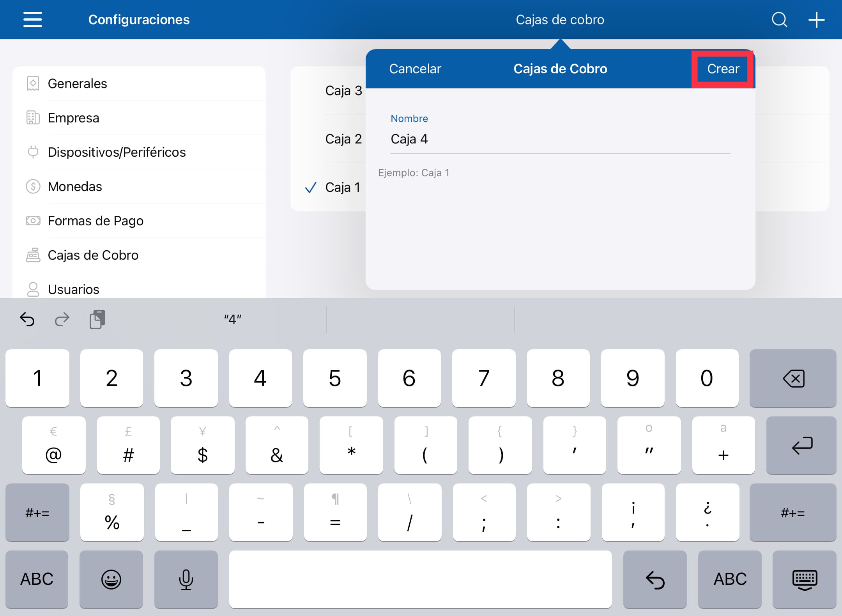Tap the backspace delete key
842x616 pixels.
[x=793, y=378]
